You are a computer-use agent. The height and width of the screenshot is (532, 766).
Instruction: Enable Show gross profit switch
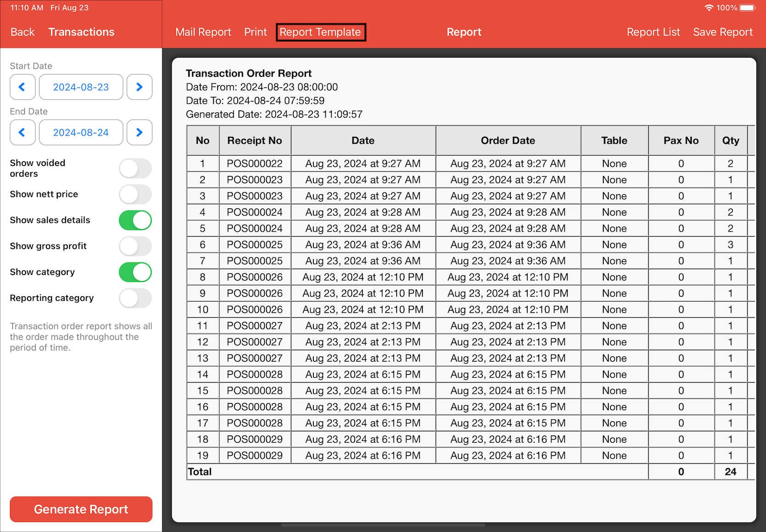pos(135,246)
